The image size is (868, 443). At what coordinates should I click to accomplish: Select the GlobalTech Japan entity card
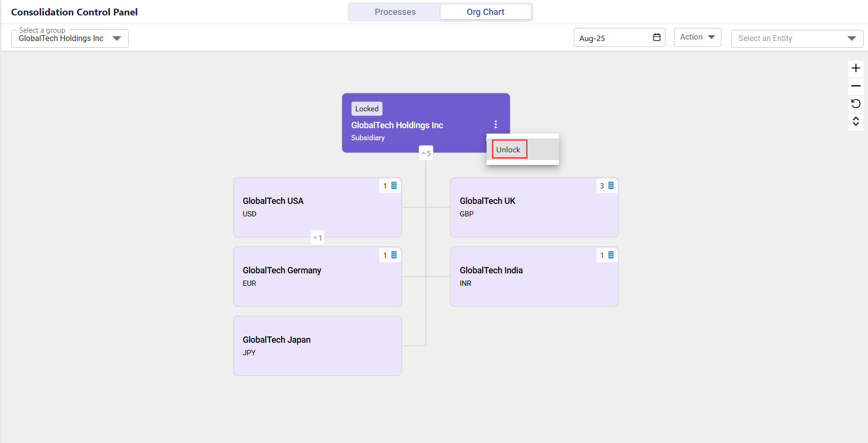[x=317, y=346]
